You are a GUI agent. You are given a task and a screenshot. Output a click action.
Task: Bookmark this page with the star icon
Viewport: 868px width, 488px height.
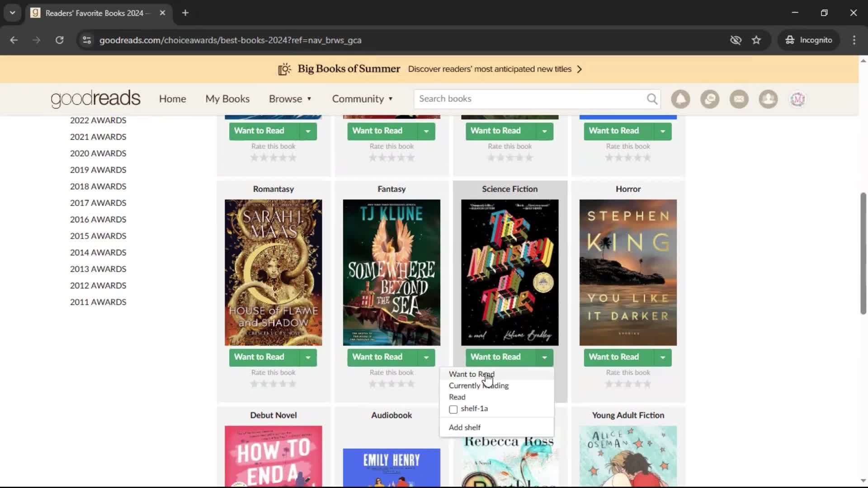pyautogui.click(x=756, y=40)
